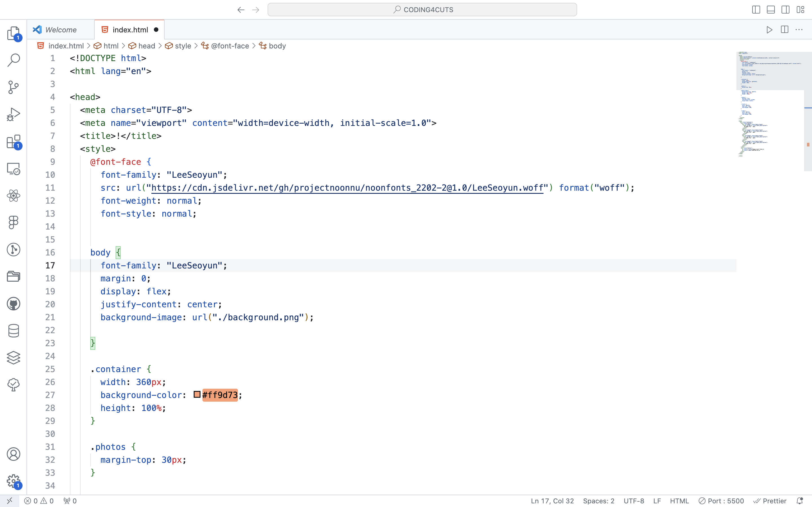Click the Manage gear icon
Image resolution: width=812 pixels, height=507 pixels.
[x=14, y=481]
